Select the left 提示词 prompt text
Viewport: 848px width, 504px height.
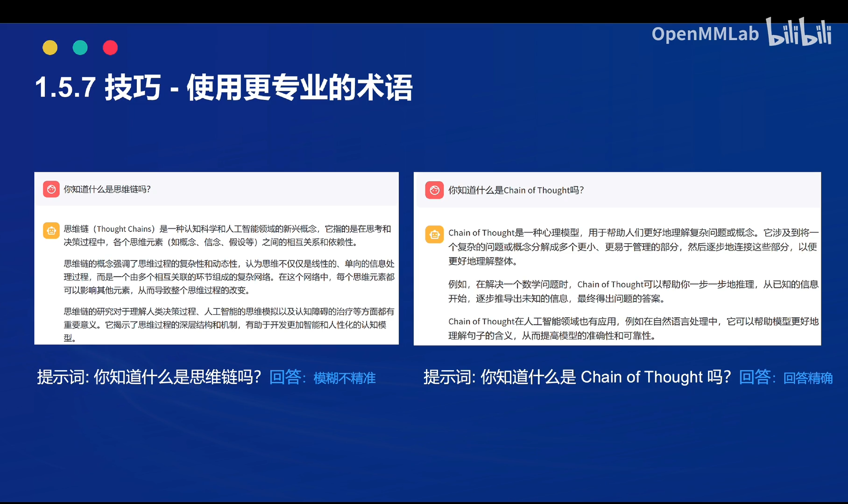[149, 377]
